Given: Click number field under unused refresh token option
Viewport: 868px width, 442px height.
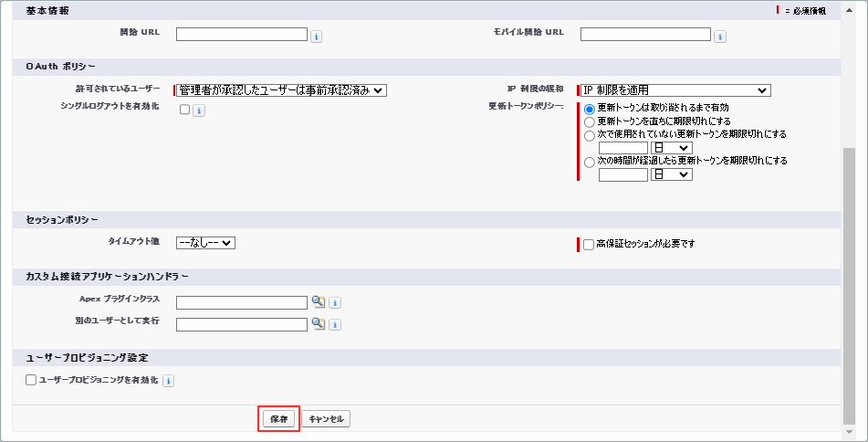Looking at the screenshot, I should (x=623, y=148).
